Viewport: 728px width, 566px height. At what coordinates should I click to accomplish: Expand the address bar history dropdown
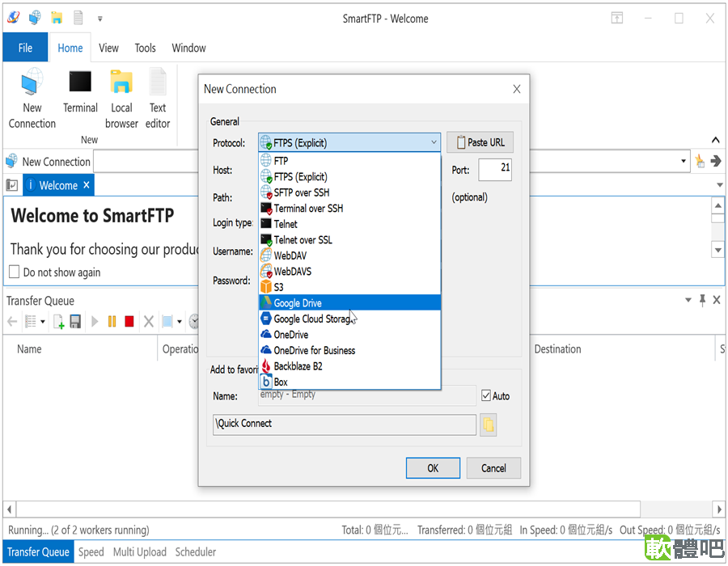click(x=684, y=161)
